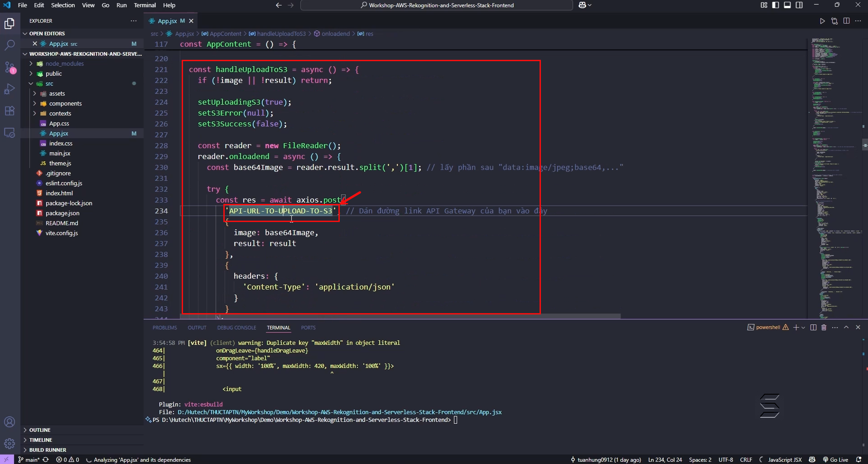
Task: Customize layout icon in title bar
Action: click(764, 5)
